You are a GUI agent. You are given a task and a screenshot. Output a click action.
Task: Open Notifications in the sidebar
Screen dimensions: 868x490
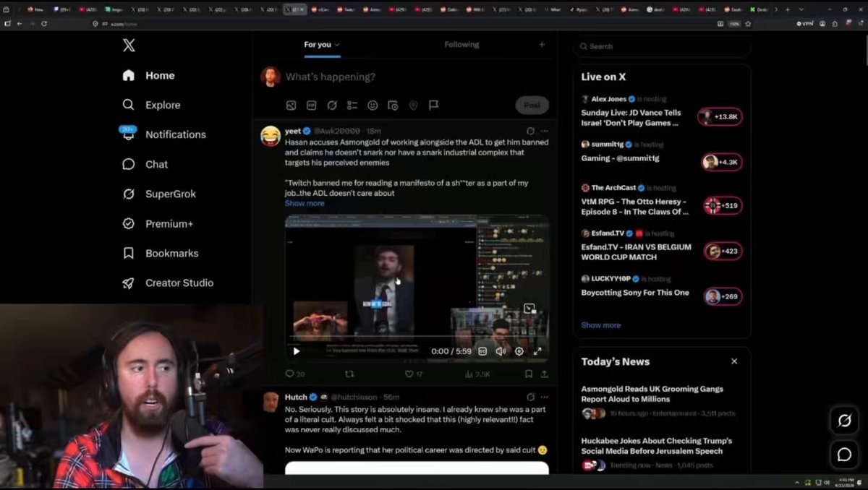164,134
